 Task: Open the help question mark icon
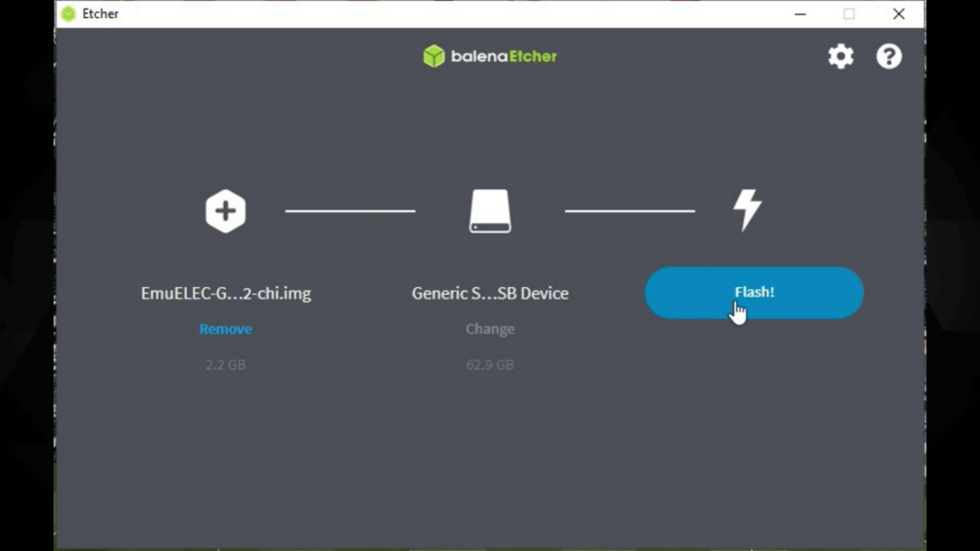(x=889, y=56)
